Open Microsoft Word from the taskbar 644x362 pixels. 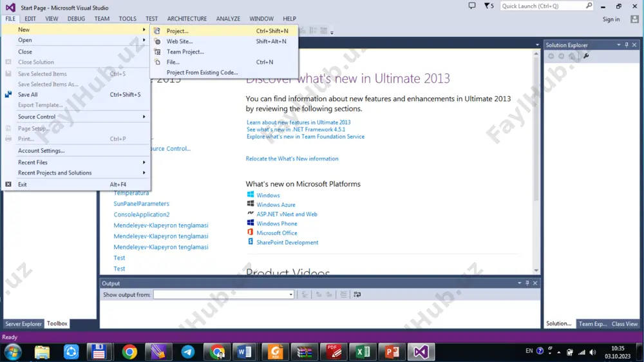click(245, 352)
